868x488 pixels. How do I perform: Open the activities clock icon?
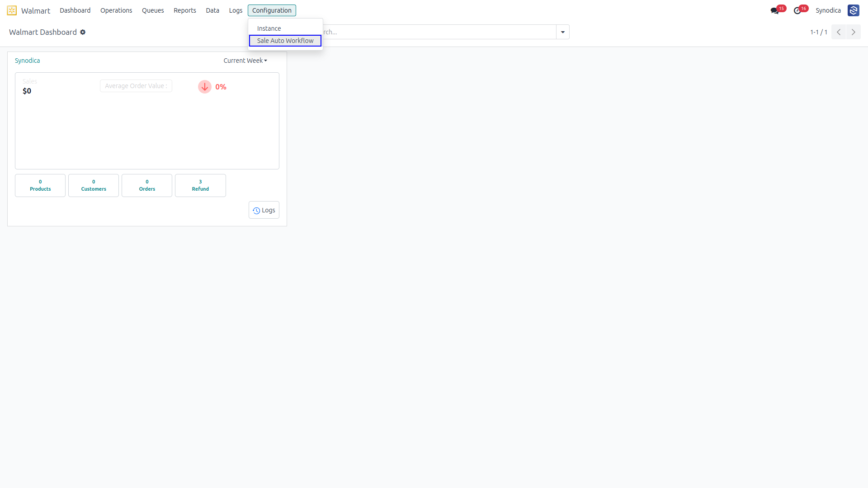point(797,10)
